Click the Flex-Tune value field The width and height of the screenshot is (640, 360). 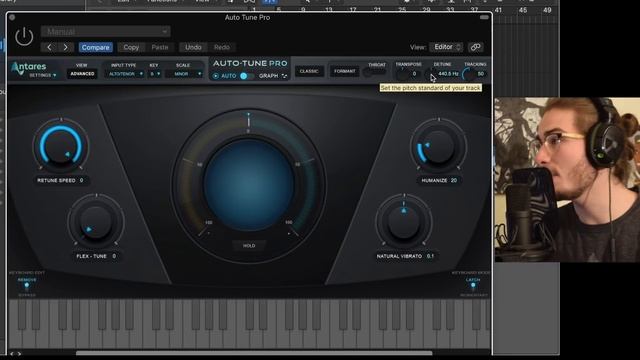click(114, 256)
